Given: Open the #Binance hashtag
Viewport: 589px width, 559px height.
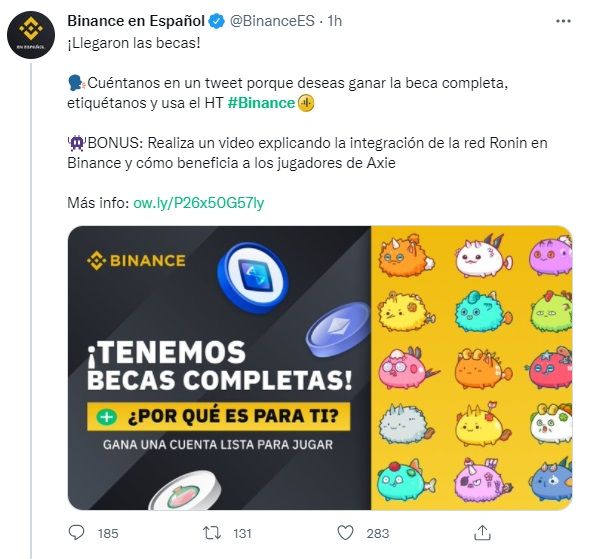Looking at the screenshot, I should (261, 103).
